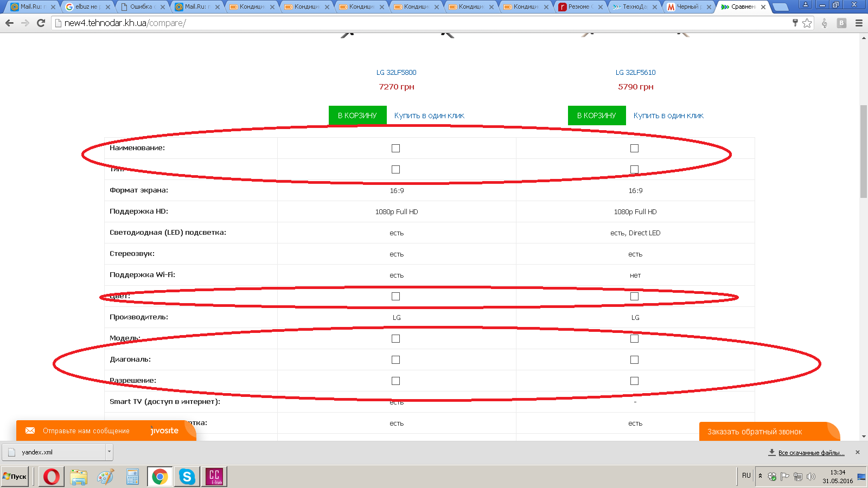Image resolution: width=868 pixels, height=488 pixels.
Task: Open the Action Center flag icon
Action: click(x=785, y=477)
